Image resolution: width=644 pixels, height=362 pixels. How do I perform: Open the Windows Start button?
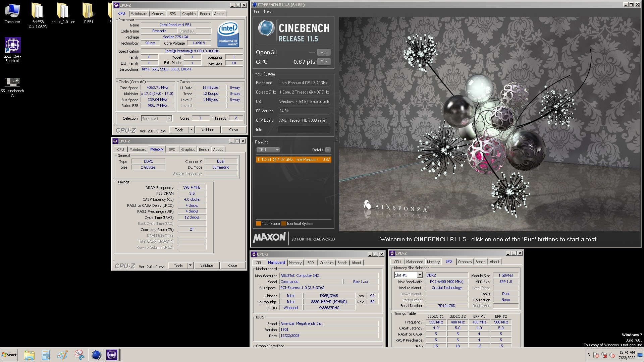(9, 355)
